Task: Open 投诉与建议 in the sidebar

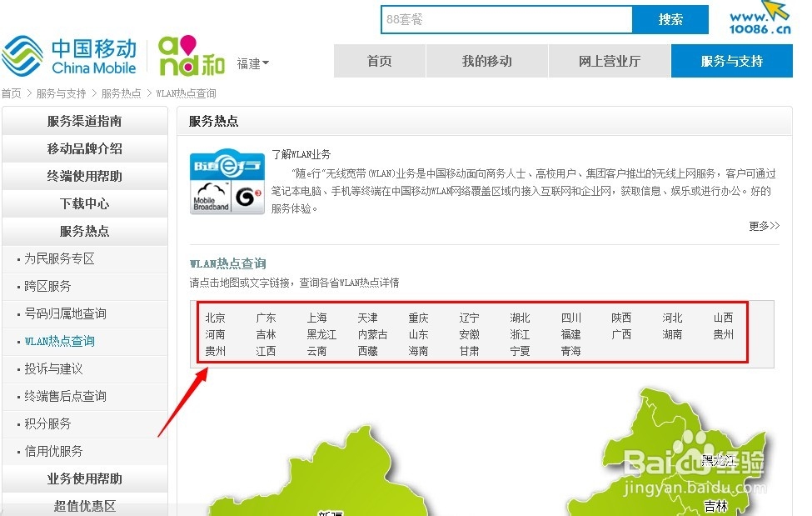Action: point(53,368)
